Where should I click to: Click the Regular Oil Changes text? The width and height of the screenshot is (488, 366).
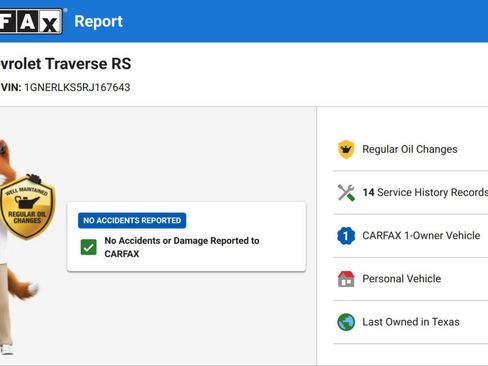pyautogui.click(x=410, y=149)
